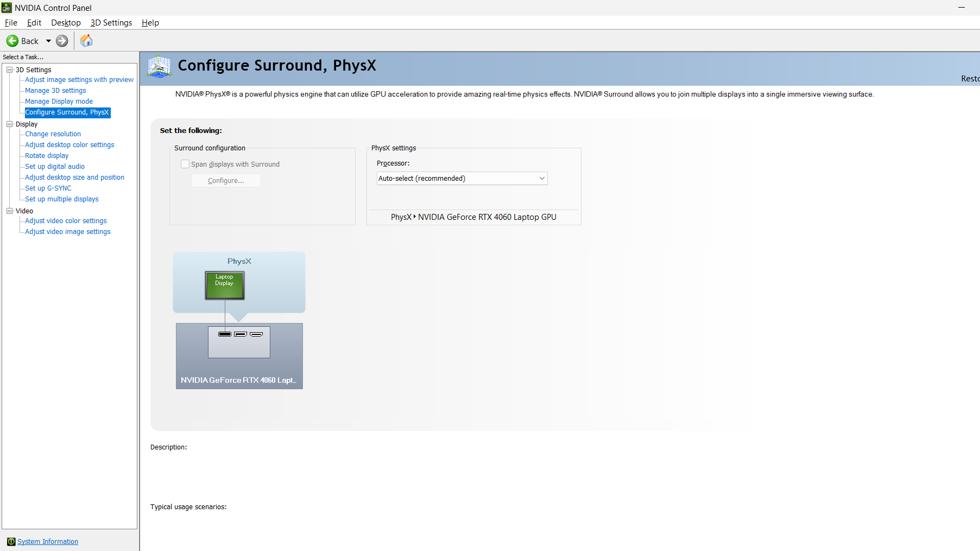Image resolution: width=980 pixels, height=551 pixels.
Task: Select Set up multiple displays
Action: click(x=62, y=199)
